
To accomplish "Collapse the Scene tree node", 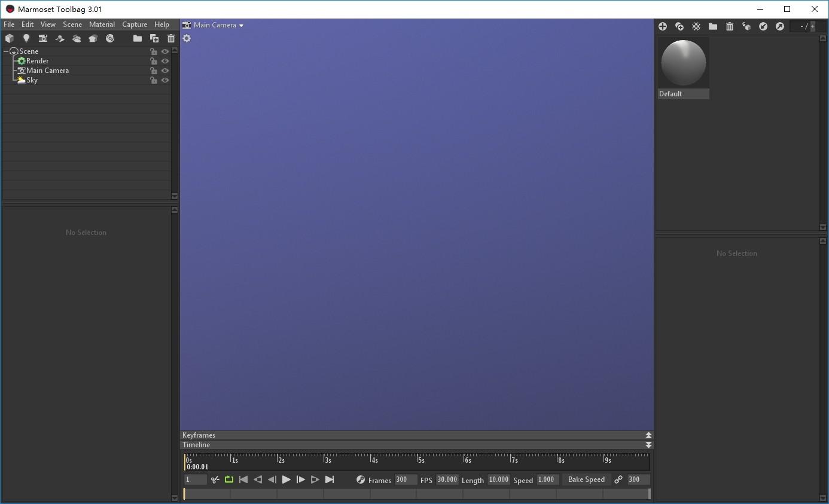I will pos(6,51).
